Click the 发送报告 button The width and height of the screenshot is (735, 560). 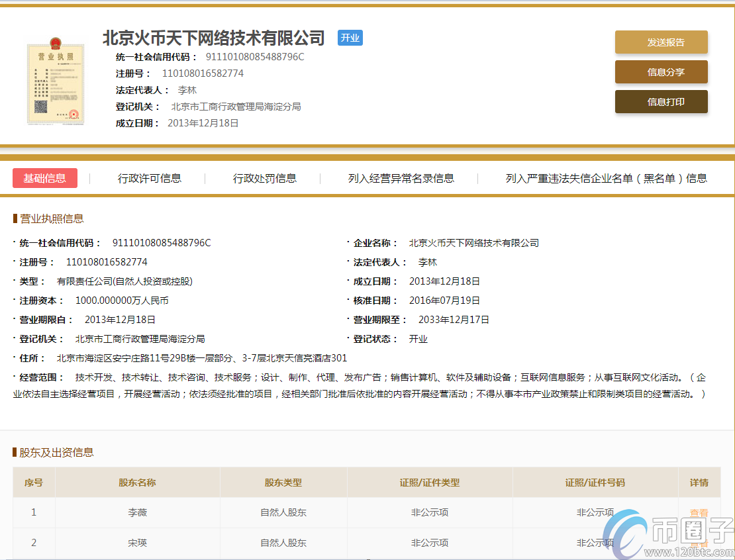[661, 42]
